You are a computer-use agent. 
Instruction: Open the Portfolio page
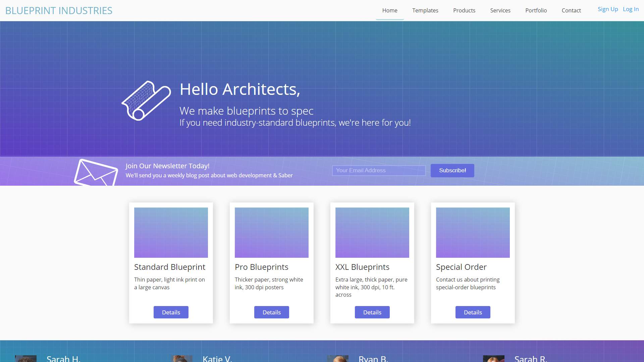tap(536, 10)
